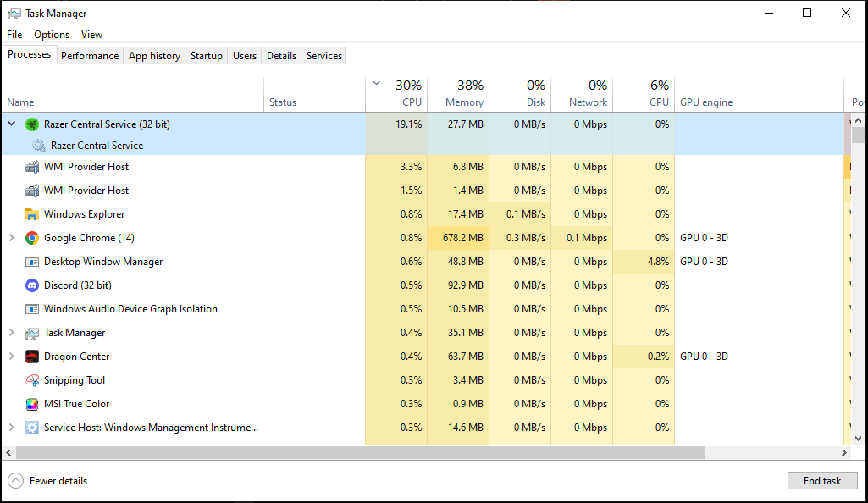Click the Discord icon

32,285
